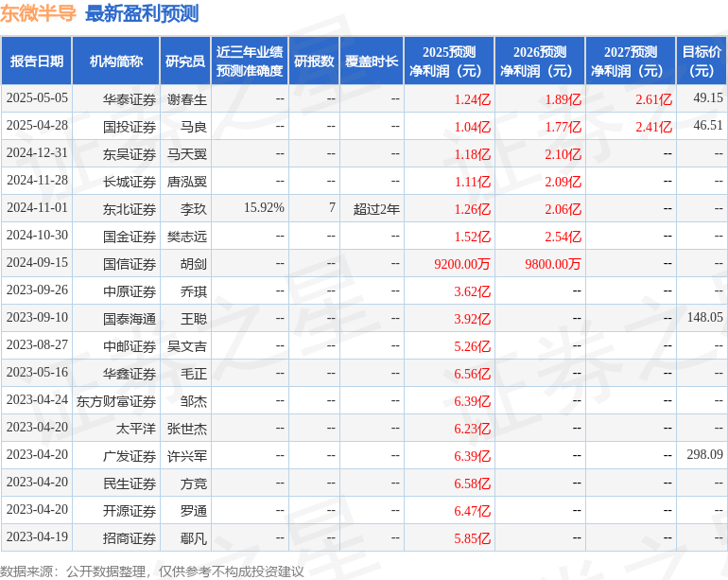The height and width of the screenshot is (580, 728).
Task: Select the 机构简称 column header
Action: tap(116, 61)
